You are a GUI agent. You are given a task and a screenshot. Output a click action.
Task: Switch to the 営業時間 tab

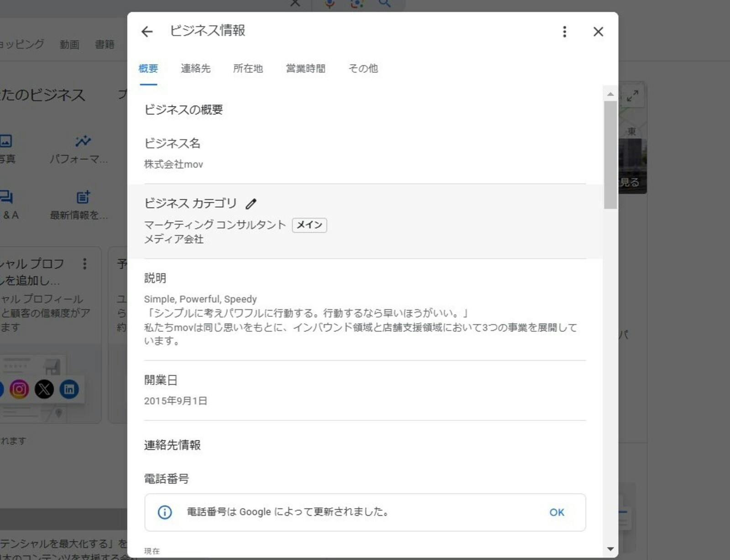[306, 68]
